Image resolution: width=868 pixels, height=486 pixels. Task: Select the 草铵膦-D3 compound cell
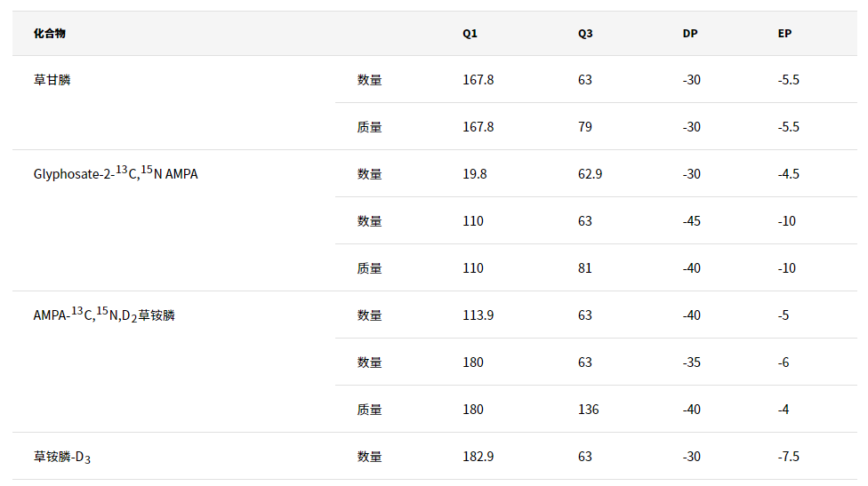coord(62,457)
